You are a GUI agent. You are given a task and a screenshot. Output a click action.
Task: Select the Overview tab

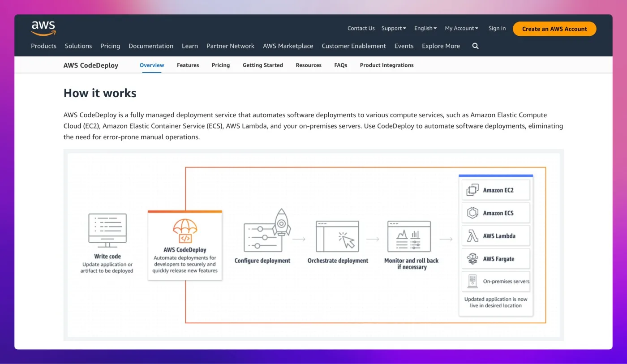(152, 65)
